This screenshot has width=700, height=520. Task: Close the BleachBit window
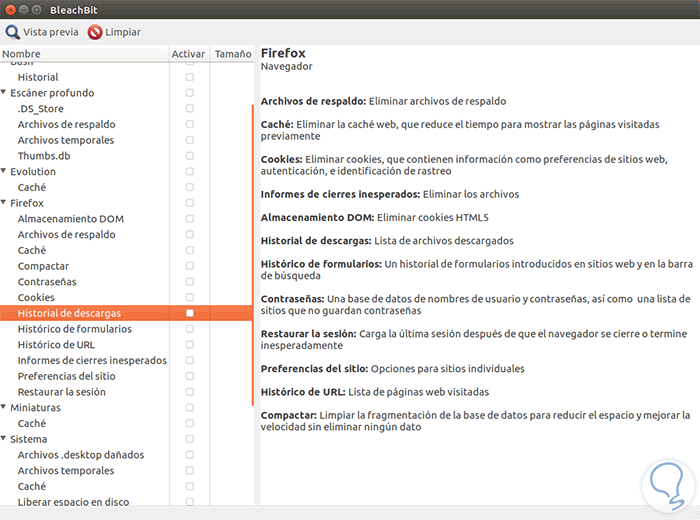pyautogui.click(x=10, y=9)
